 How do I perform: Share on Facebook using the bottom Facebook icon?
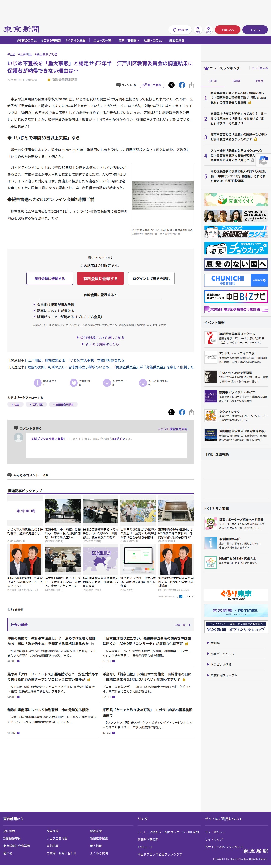(x=182, y=412)
